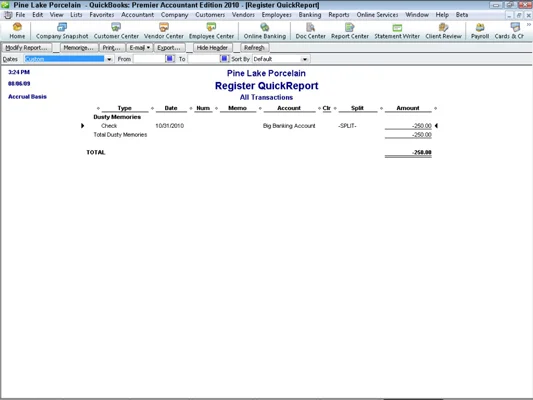Click the Split column header

click(357, 108)
